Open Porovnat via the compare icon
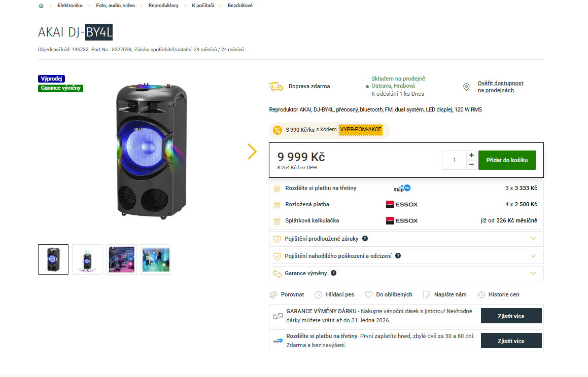This screenshot has height=377, width=588. tap(274, 294)
